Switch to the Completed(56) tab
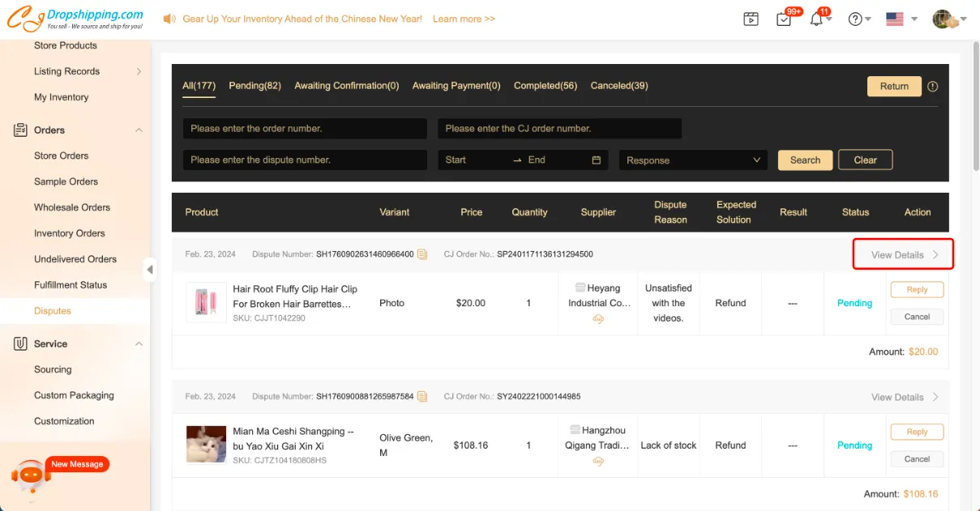The width and height of the screenshot is (980, 511). [x=545, y=86]
